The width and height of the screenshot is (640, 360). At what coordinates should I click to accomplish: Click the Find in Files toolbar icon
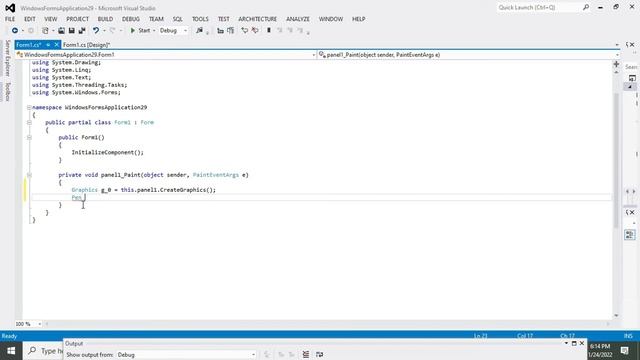tap(199, 31)
